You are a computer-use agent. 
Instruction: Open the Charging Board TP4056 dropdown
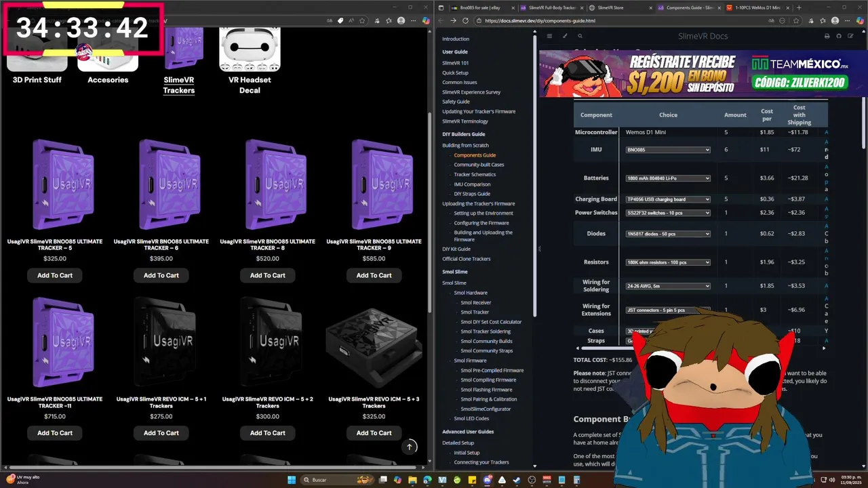(668, 199)
